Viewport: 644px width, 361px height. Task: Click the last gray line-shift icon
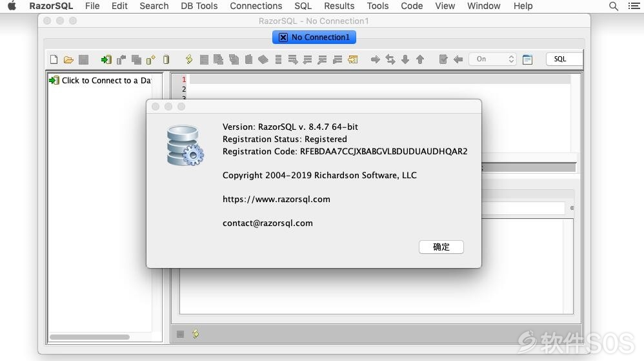pyautogui.click(x=337, y=59)
